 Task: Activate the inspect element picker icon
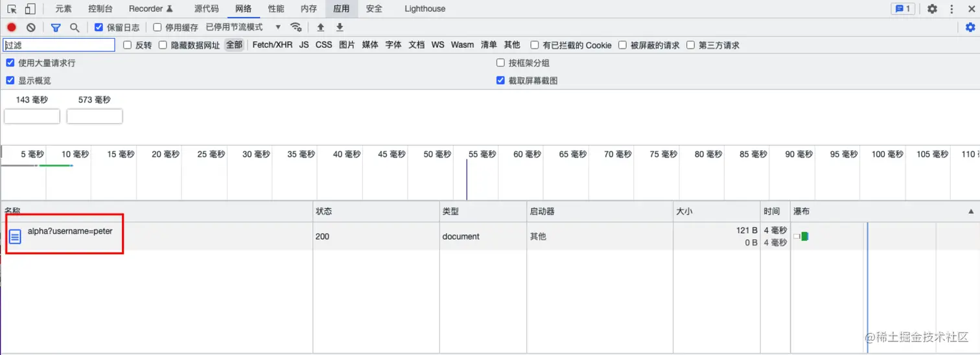[12, 9]
